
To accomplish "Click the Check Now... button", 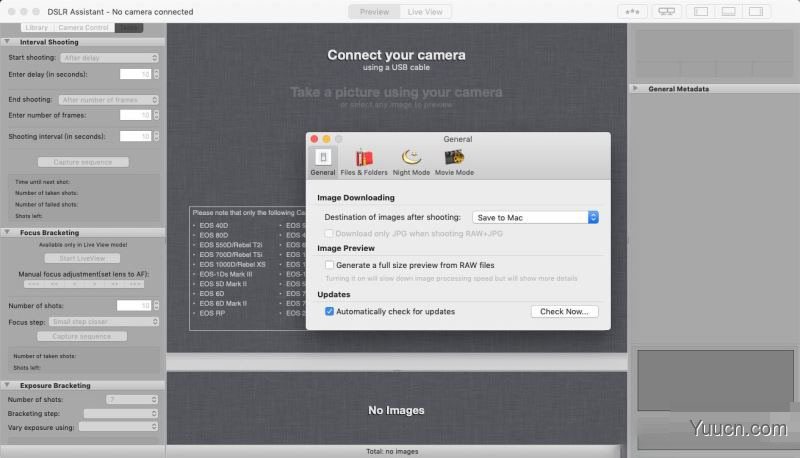I will pyautogui.click(x=564, y=311).
